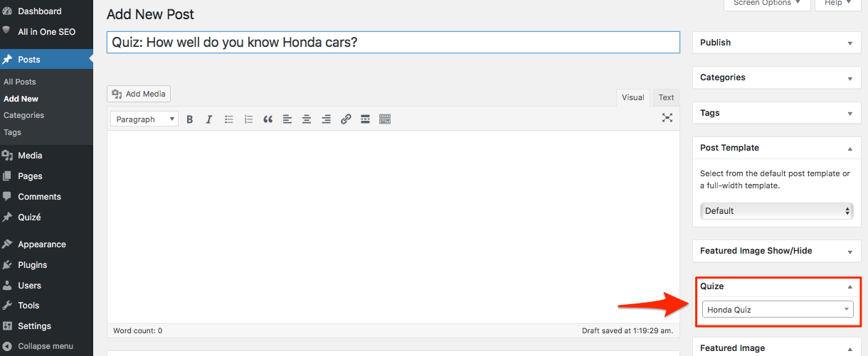This screenshot has width=868, height=356.
Task: Align text center
Action: pos(307,119)
